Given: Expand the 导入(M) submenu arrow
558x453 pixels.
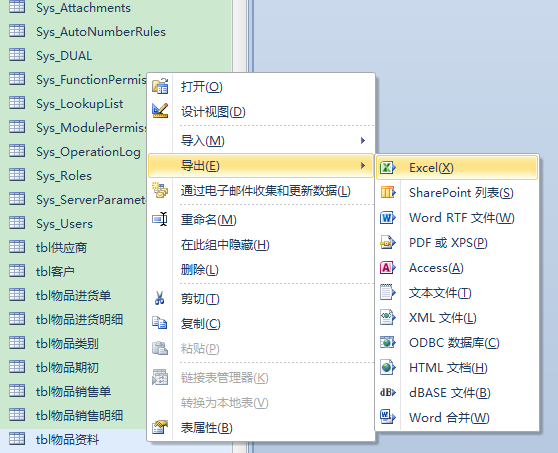Looking at the screenshot, I should 363,141.
